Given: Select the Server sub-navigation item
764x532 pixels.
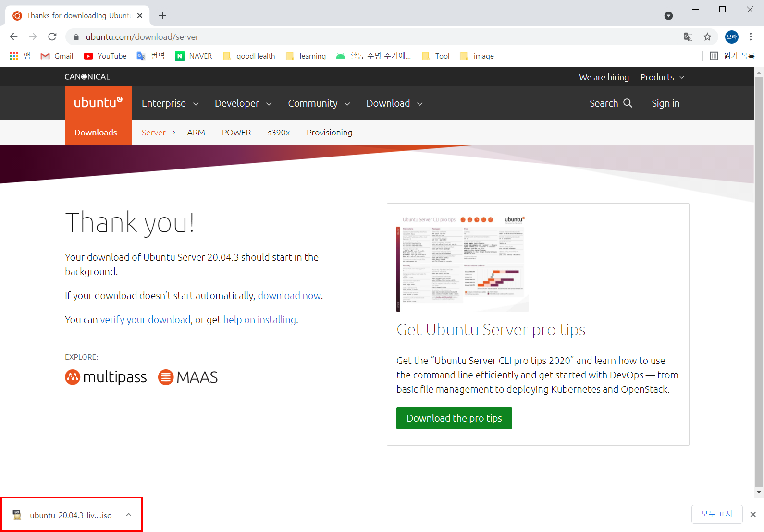Looking at the screenshot, I should (153, 133).
